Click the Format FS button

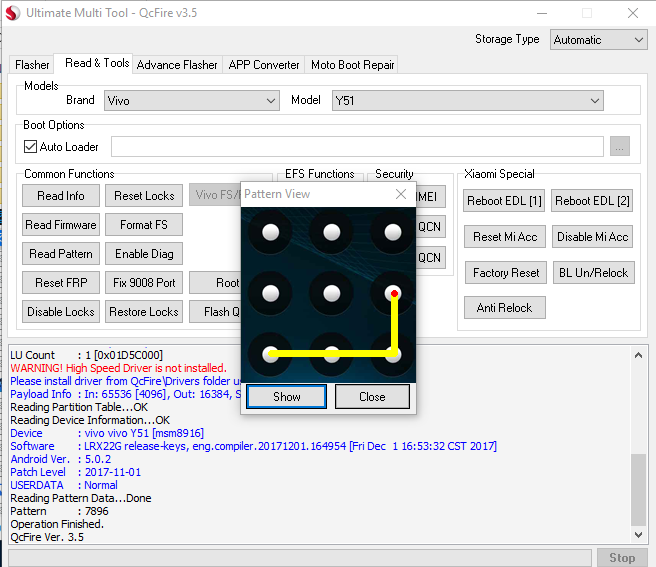tap(144, 225)
